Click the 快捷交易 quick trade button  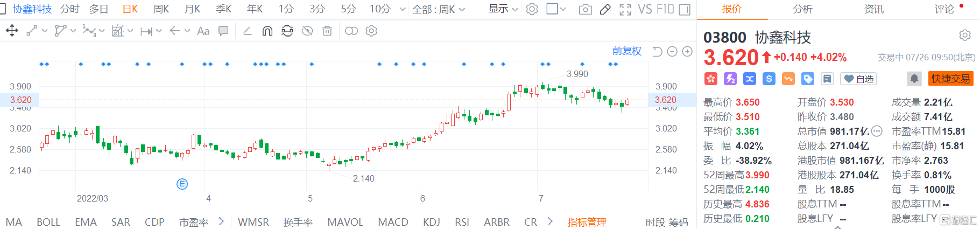pyautogui.click(x=951, y=79)
